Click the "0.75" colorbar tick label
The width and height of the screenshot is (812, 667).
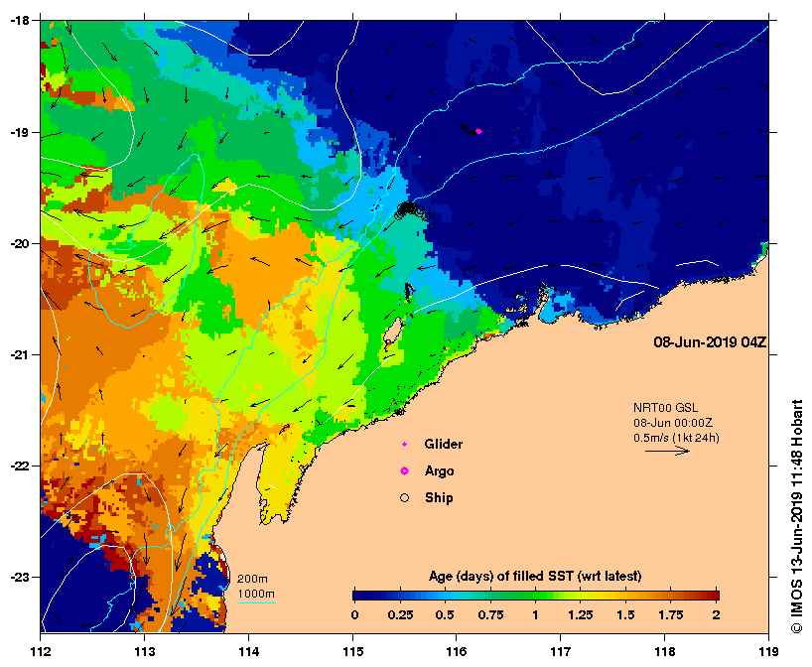pyautogui.click(x=491, y=615)
